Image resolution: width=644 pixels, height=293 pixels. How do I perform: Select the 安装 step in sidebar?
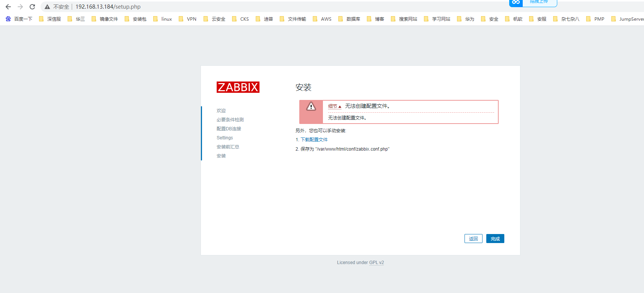click(x=221, y=156)
